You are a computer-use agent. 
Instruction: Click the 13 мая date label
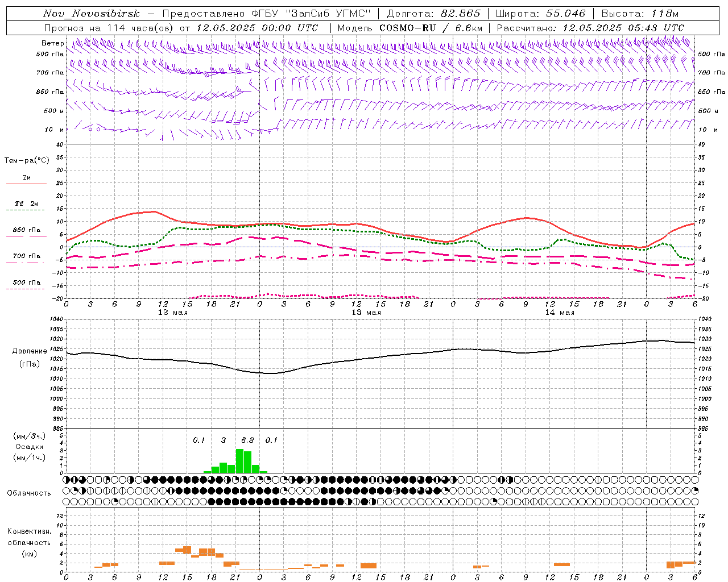click(366, 313)
